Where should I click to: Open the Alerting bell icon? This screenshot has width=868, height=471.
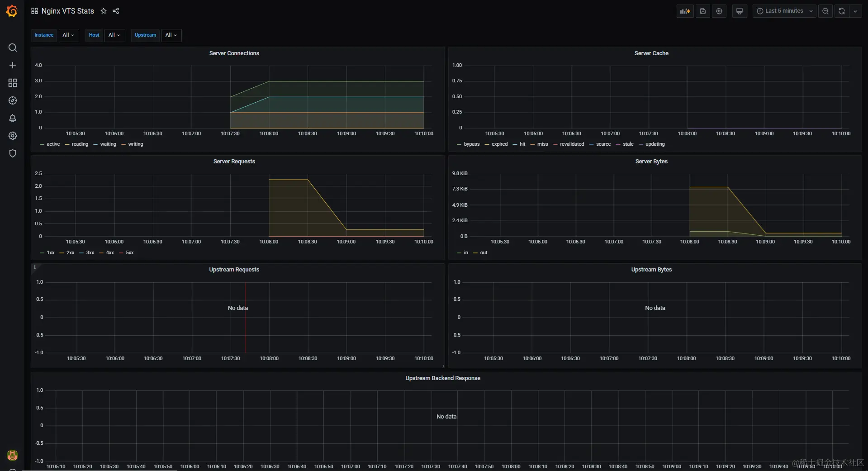coord(13,118)
